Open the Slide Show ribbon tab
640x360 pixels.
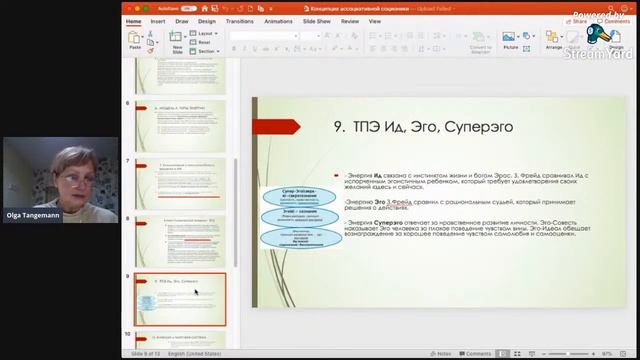(317, 21)
